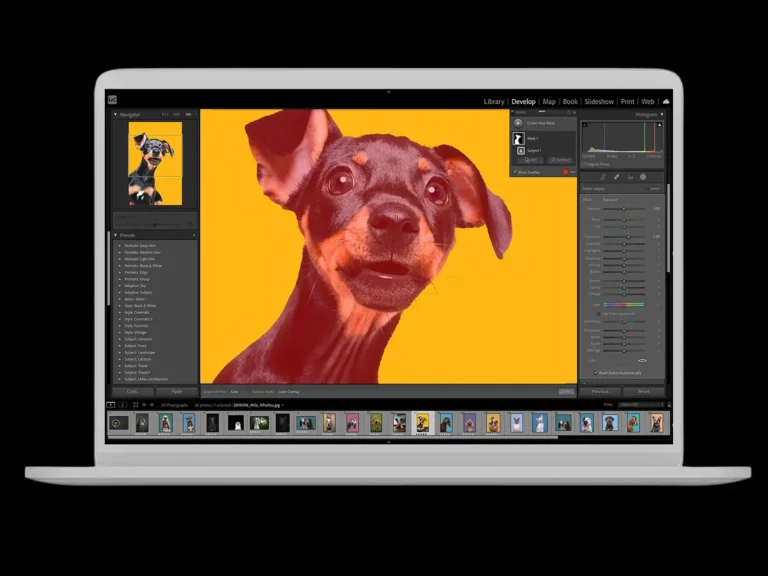Click the Copy settings button
The image size is (768, 576).
133,391
